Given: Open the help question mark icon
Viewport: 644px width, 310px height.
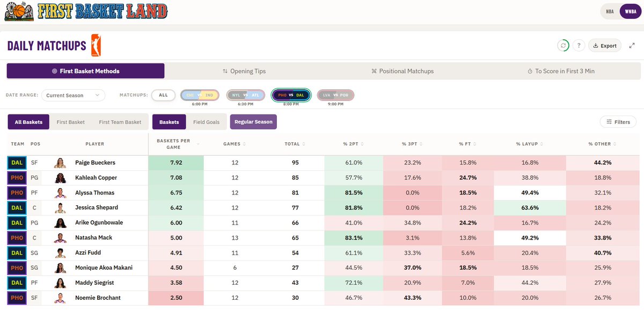Looking at the screenshot, I should click(x=579, y=46).
